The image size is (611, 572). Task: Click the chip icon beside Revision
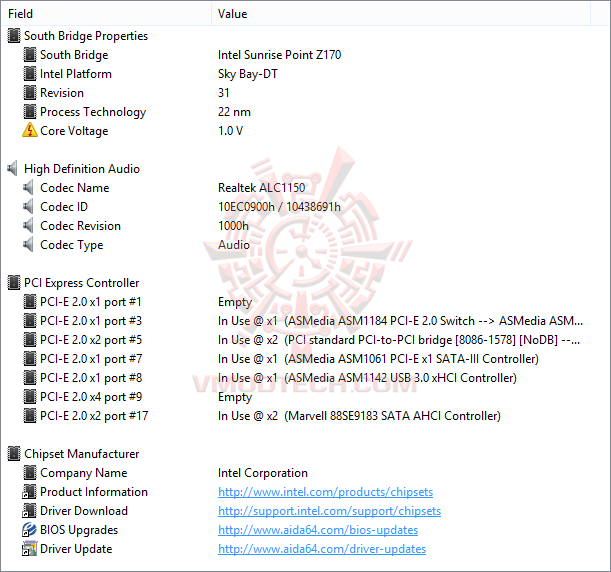point(30,93)
